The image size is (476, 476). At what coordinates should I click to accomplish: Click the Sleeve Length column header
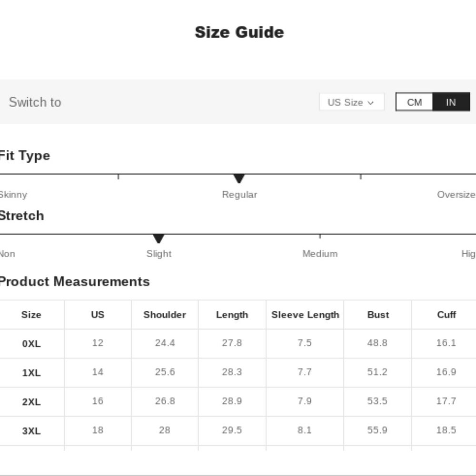coord(305,315)
